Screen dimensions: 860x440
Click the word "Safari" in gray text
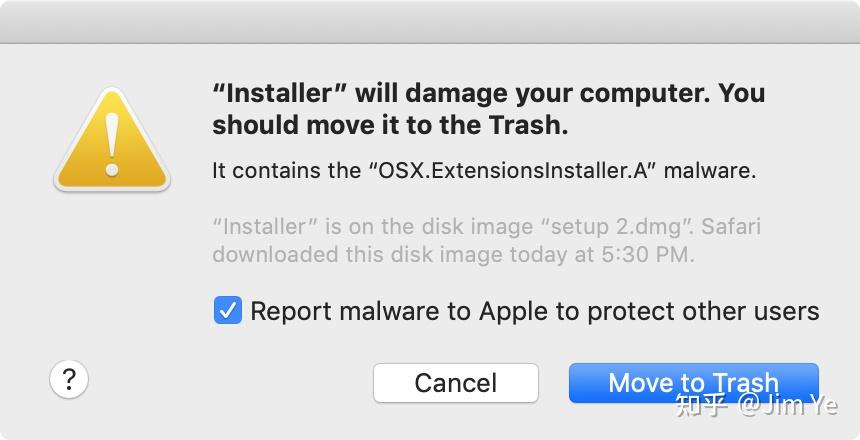(x=731, y=226)
